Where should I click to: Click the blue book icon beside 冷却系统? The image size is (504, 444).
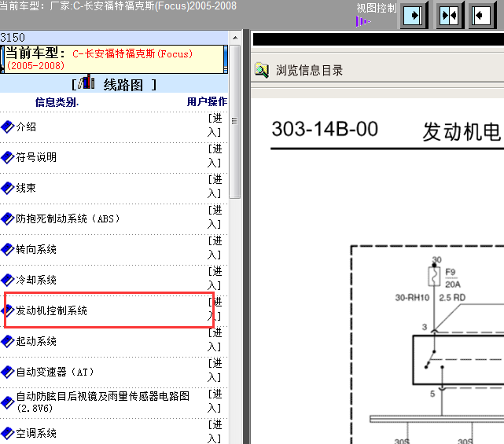[7, 280]
